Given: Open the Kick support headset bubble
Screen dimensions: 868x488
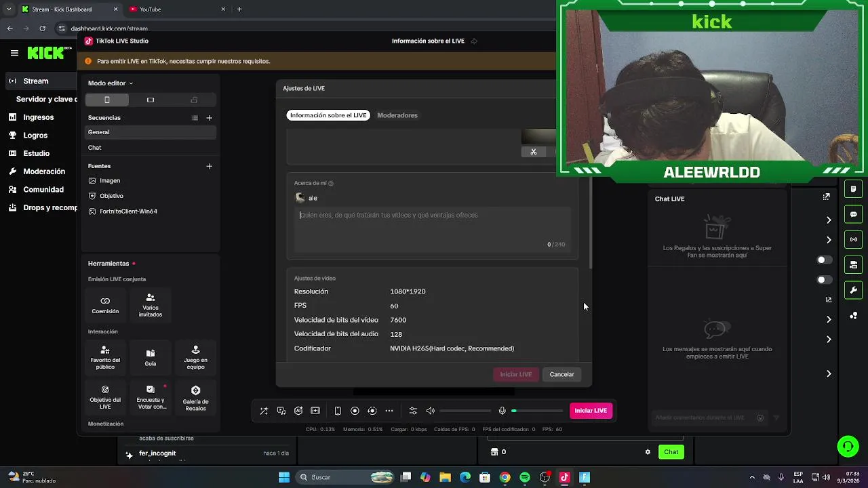Looking at the screenshot, I should coord(848,446).
